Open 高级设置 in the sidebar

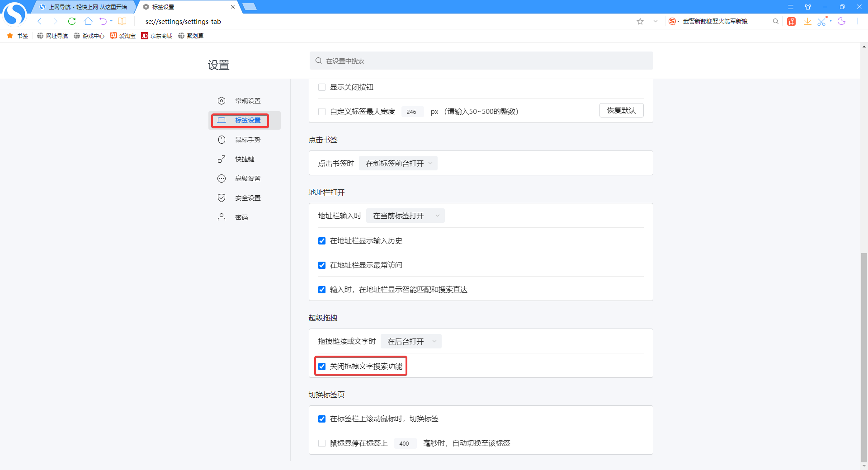point(244,179)
